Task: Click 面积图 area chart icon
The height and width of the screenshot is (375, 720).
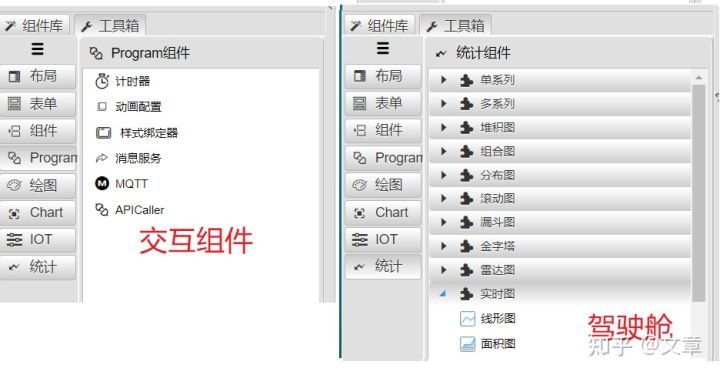Action: pyautogui.click(x=467, y=344)
